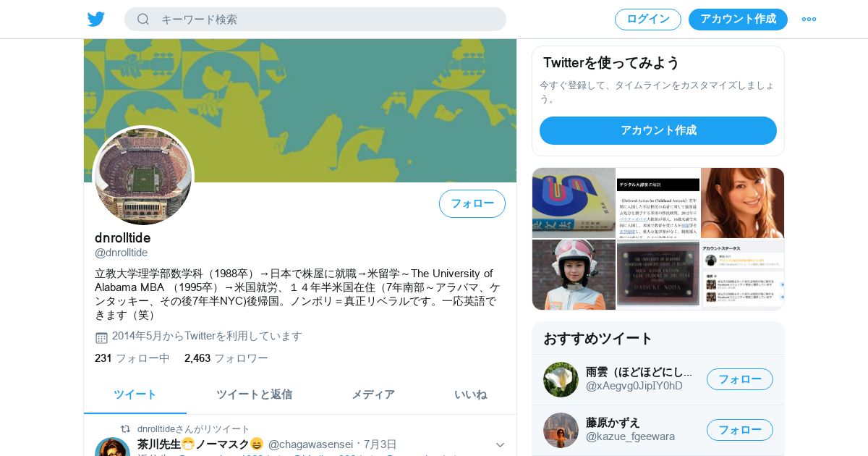The height and width of the screenshot is (456, 868).
Task: Switch to ツイートと返信 tab
Action: pos(255,394)
